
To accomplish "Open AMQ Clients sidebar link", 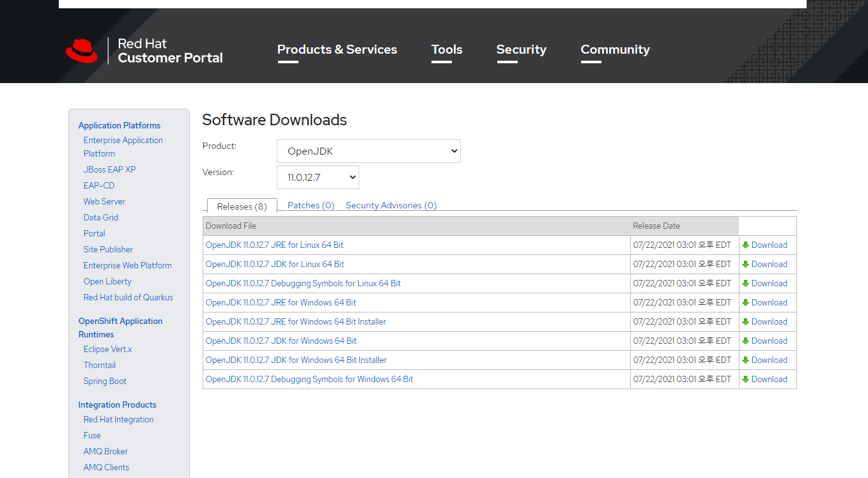I will pos(107,468).
